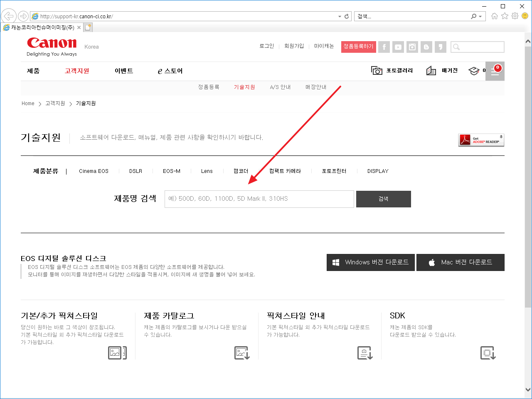Expand browser search provider dropdown arrow
The image size is (532, 399).
tap(480, 17)
